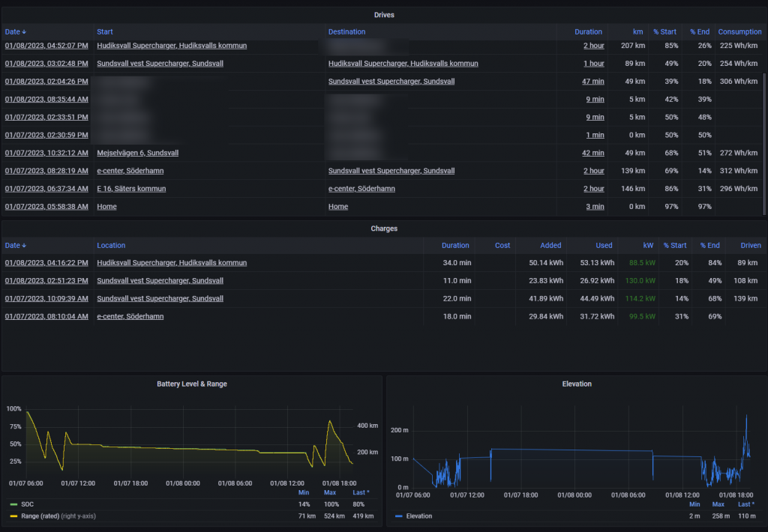Open the E 16, Säters kommun start link
768x532 pixels.
tap(131, 189)
